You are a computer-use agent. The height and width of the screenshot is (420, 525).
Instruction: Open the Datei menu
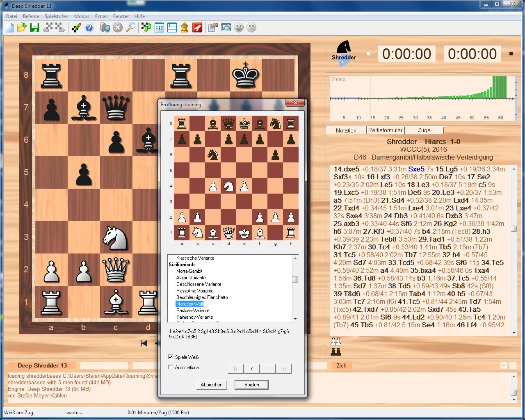(x=12, y=16)
